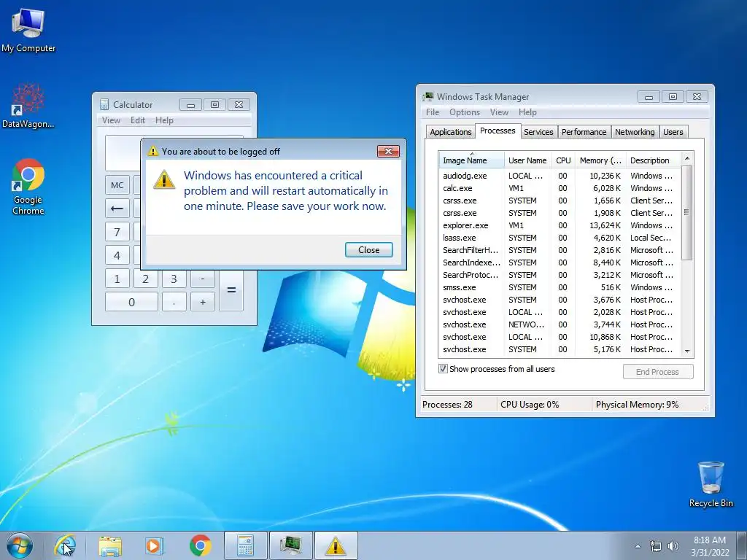Select SearchFilterH... process row
Image resolution: width=747 pixels, height=560 pixels.
pos(560,250)
